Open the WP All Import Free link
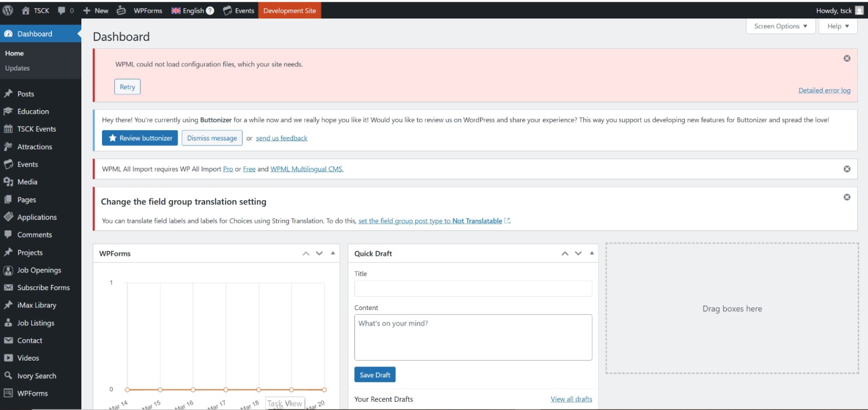The width and height of the screenshot is (868, 410). pos(249,169)
